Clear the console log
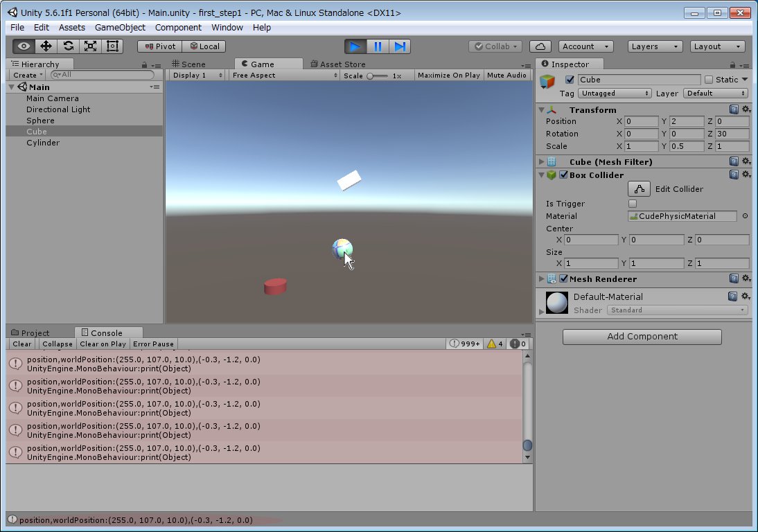Viewport: 758px width, 532px height. tap(22, 344)
